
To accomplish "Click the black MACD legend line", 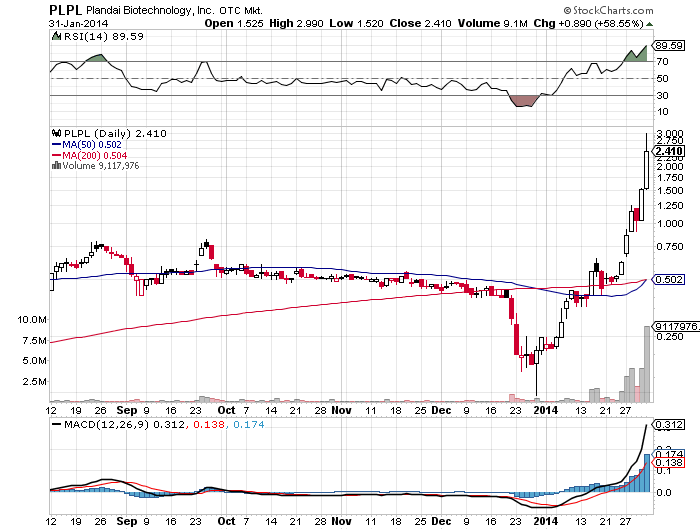I will (56, 425).
